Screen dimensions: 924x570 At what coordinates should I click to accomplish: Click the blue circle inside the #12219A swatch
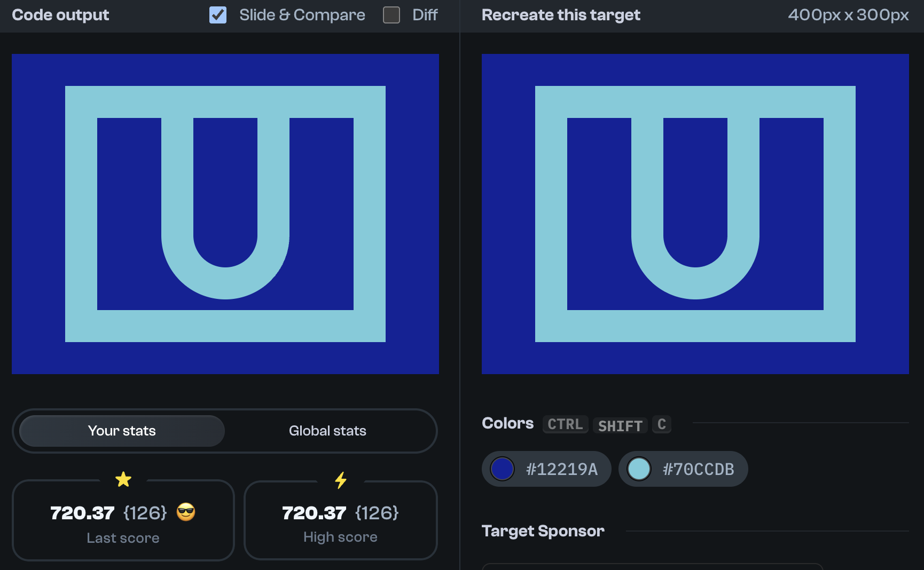pyautogui.click(x=503, y=469)
